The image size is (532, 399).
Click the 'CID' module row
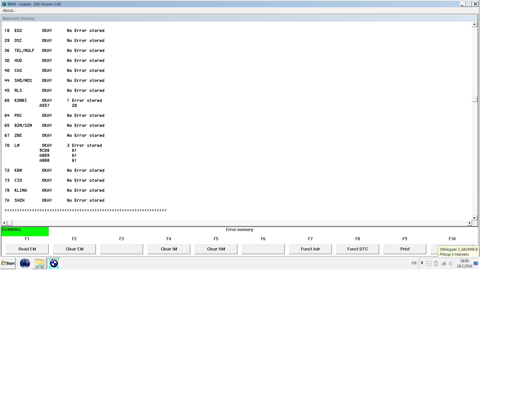tap(54, 181)
